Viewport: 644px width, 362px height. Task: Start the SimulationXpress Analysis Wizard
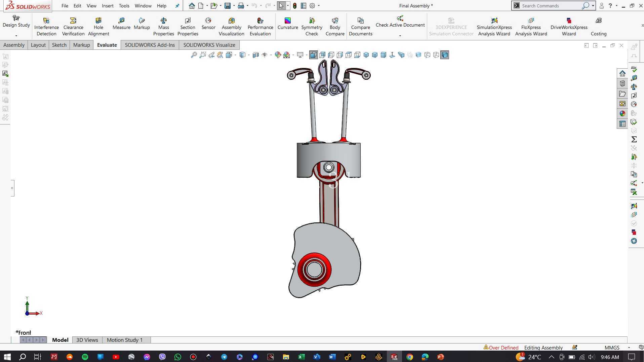pyautogui.click(x=494, y=26)
